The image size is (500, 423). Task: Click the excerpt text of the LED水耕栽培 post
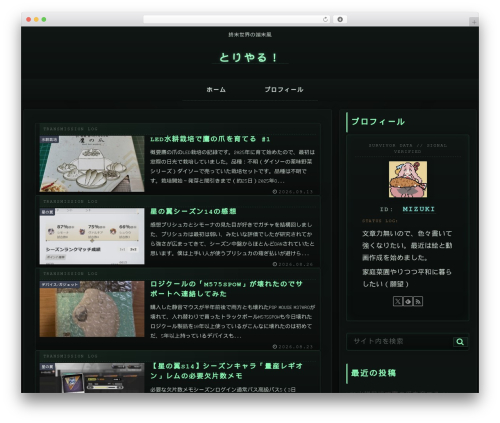pos(232,166)
